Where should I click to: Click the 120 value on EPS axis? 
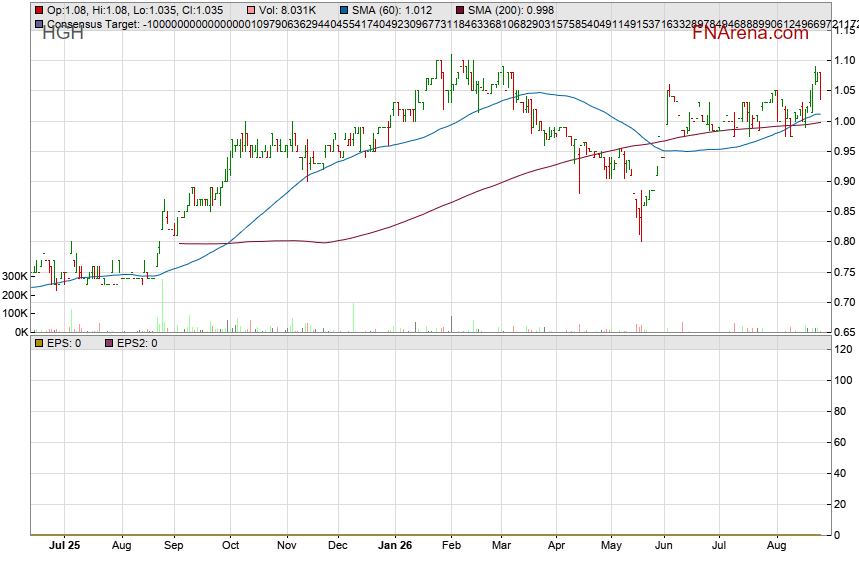click(x=843, y=350)
